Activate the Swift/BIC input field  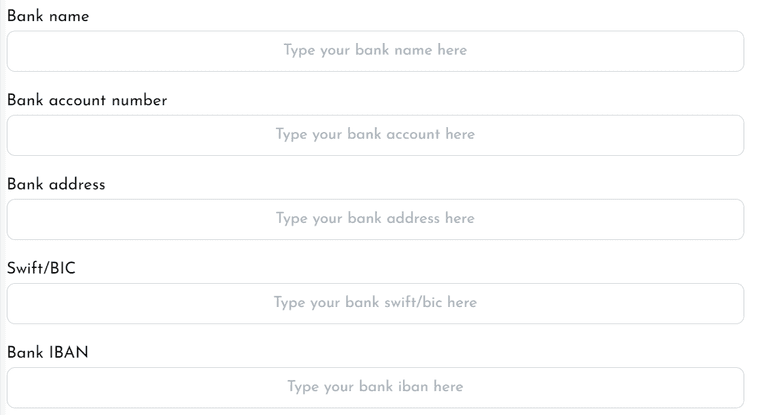(375, 303)
